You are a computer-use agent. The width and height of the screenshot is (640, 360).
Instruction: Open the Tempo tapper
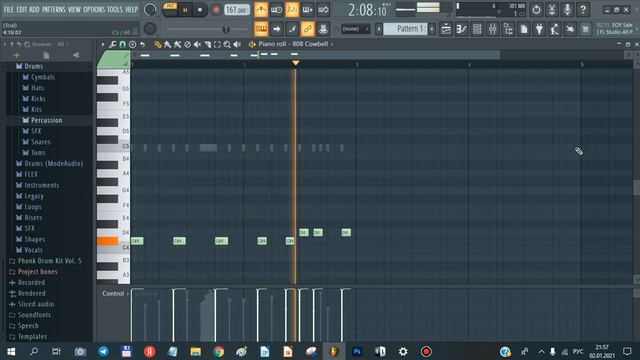click(554, 29)
